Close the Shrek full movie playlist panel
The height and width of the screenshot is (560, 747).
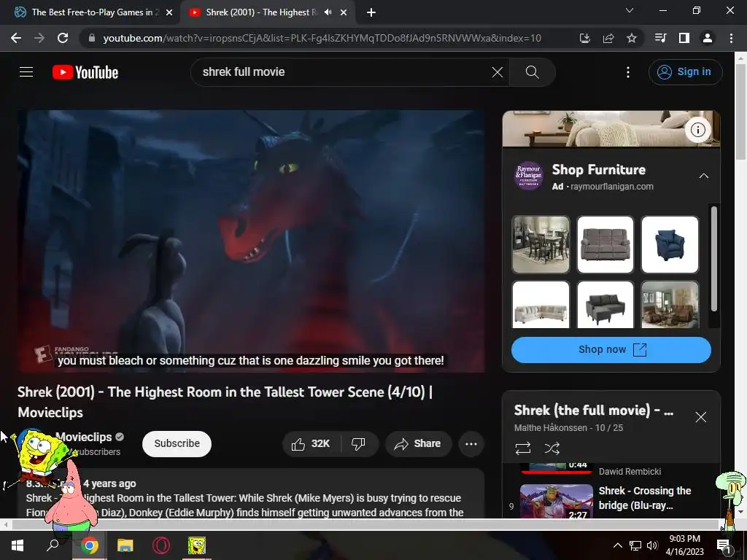701,417
